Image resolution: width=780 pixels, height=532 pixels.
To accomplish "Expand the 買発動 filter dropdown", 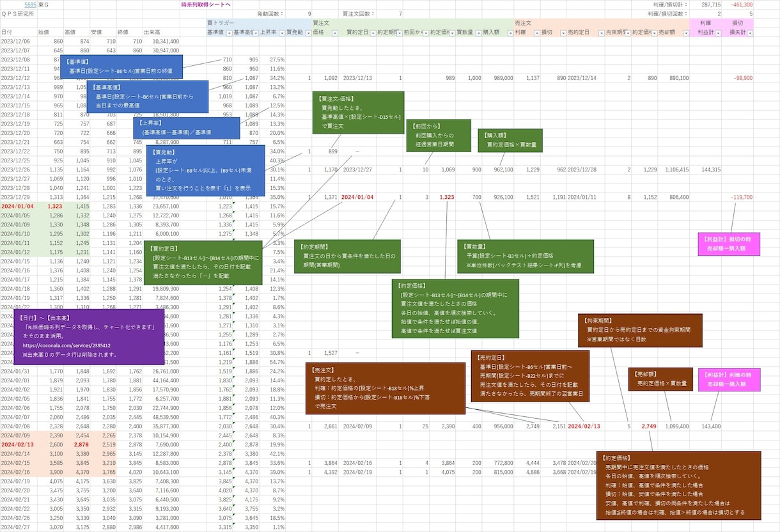I will tap(307, 33).
